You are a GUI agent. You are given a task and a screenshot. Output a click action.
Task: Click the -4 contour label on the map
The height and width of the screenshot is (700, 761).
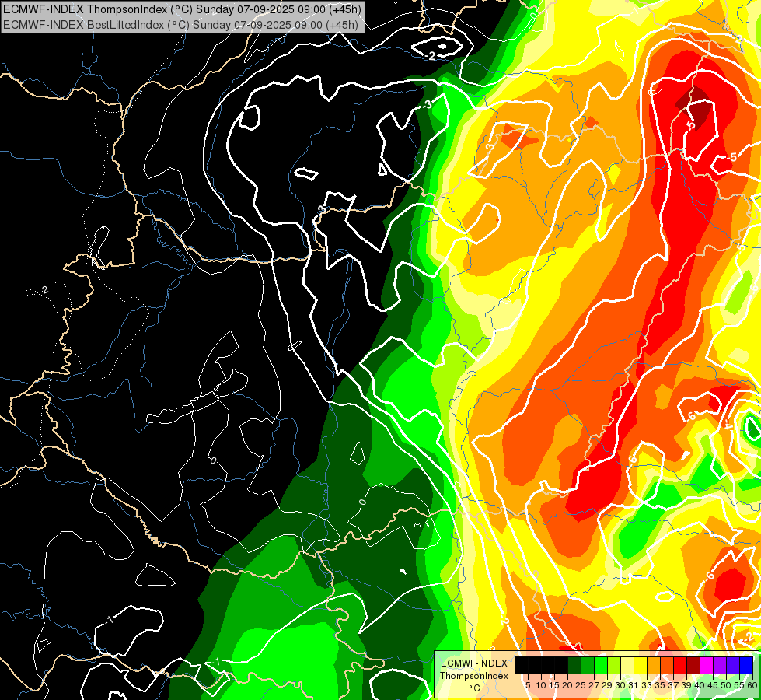click(728, 426)
